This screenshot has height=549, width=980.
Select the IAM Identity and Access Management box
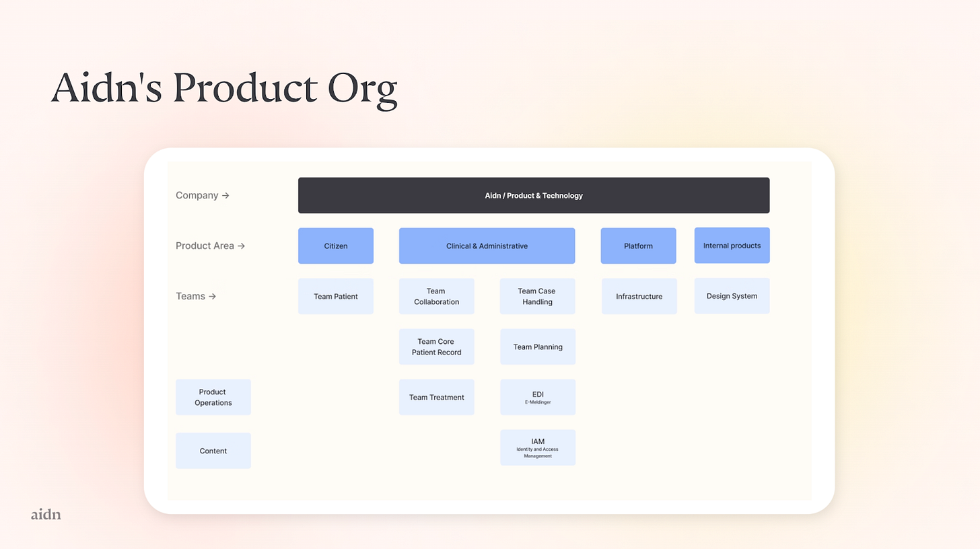[538, 447]
